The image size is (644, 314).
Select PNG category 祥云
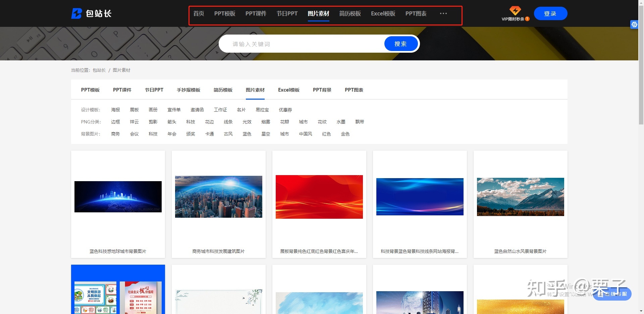[134, 122]
